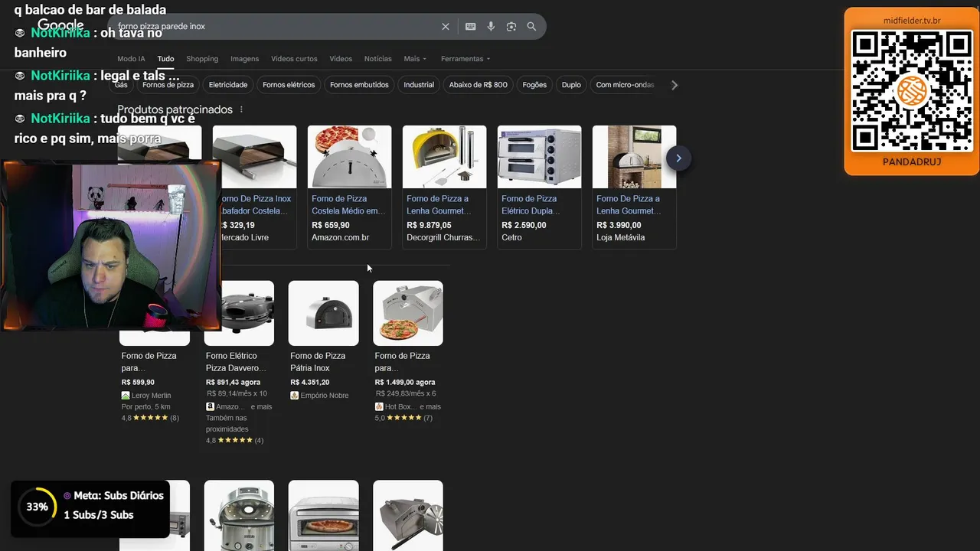Apply the Eletricidade filter chip
The image size is (980, 551).
tap(228, 85)
